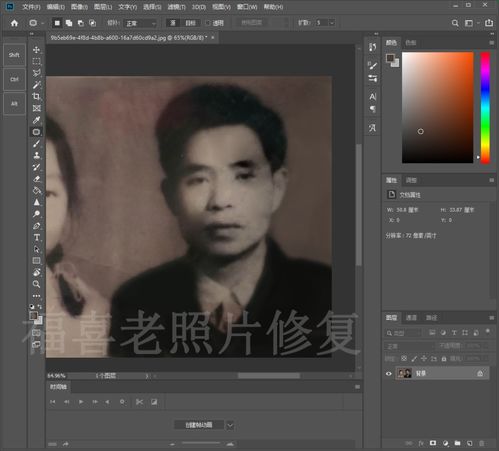Open layer blend mode dropdown 正常
Image resolution: width=499 pixels, height=451 pixels.
tap(410, 346)
